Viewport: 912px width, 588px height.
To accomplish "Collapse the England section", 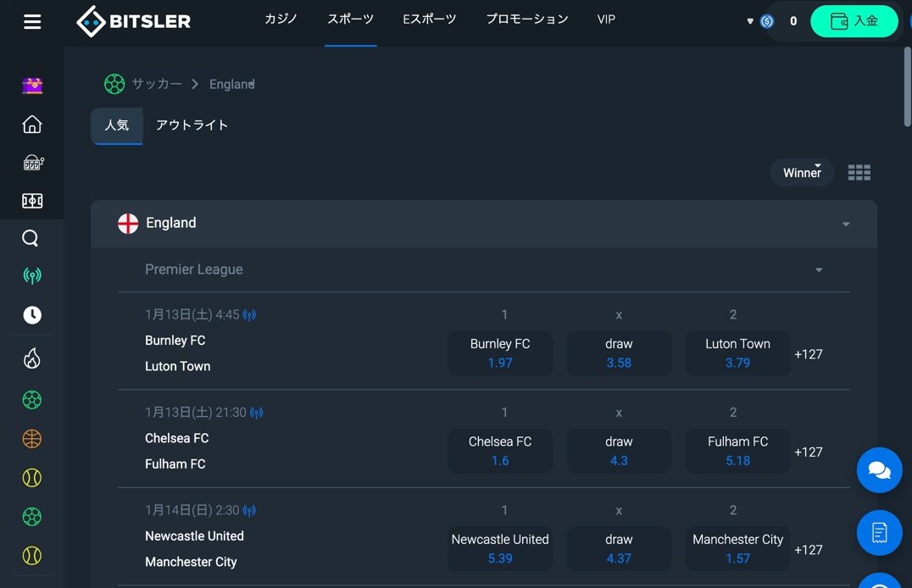I will tap(846, 224).
